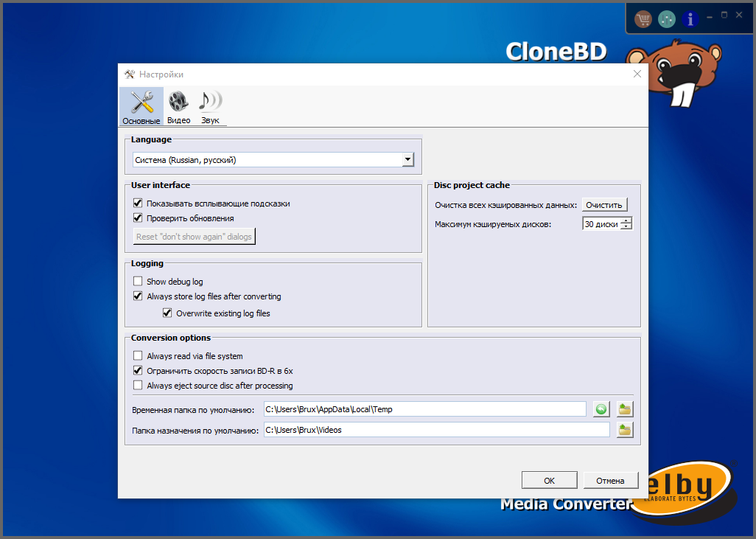
Task: Click the Очистить cache button
Action: pos(605,205)
